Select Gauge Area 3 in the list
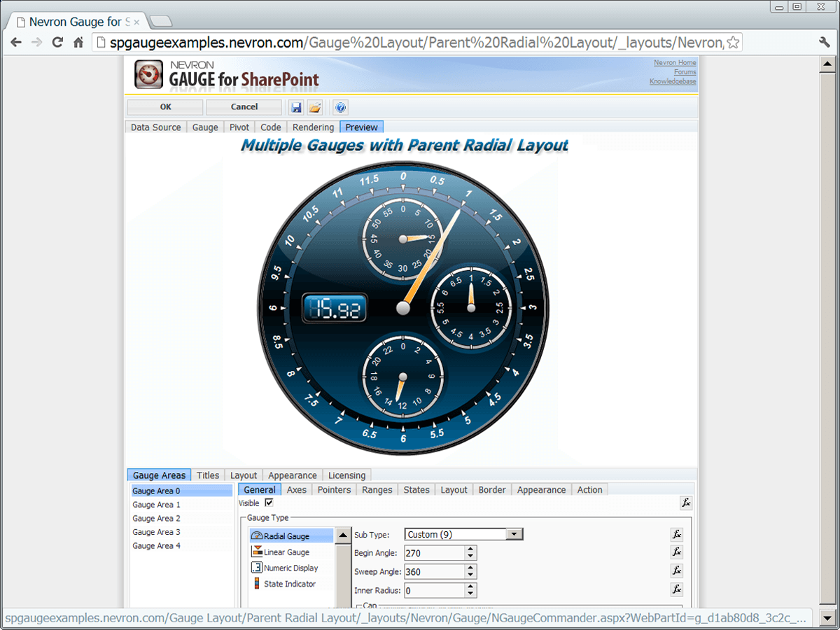 click(182, 532)
